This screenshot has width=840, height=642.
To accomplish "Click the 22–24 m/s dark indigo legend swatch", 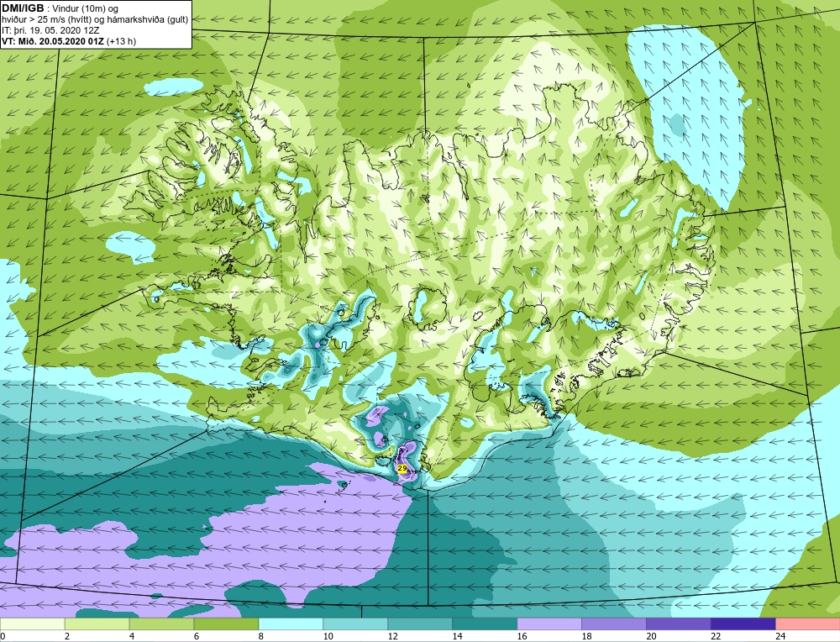I will 743,624.
